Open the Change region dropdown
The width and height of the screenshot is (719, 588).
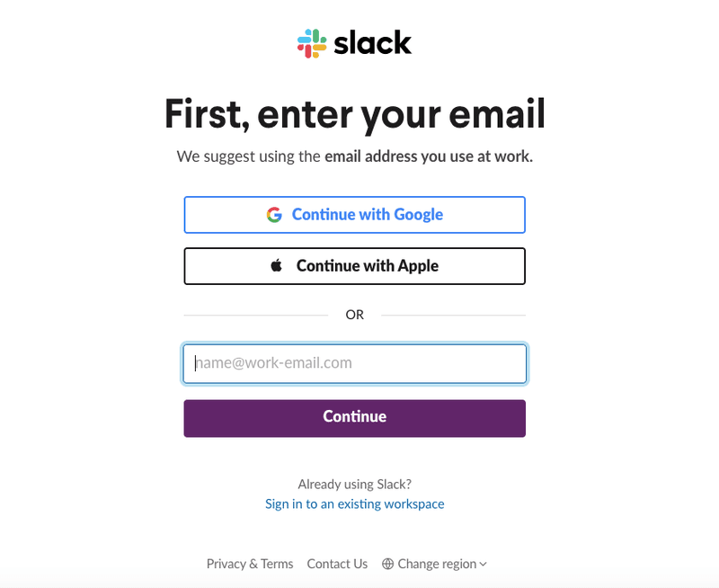tap(437, 564)
